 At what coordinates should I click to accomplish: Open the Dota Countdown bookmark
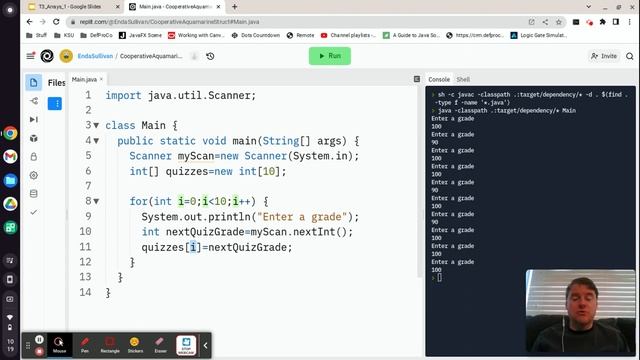coord(256,36)
